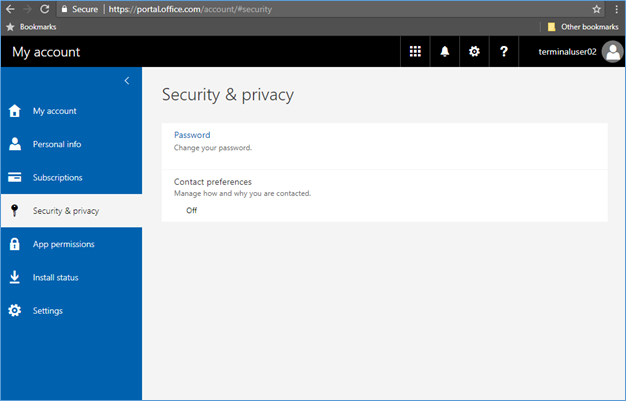The width and height of the screenshot is (626, 401).
Task: Click the browser address bar URL
Action: (190, 9)
